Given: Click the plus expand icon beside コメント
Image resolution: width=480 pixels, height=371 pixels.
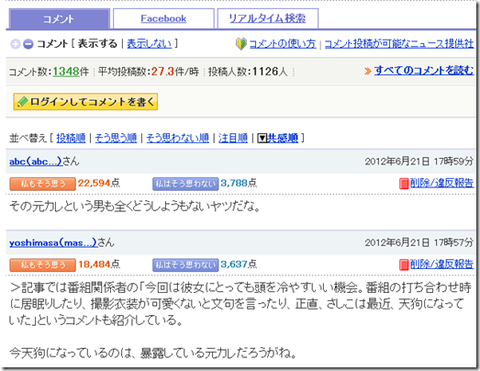Looking at the screenshot, I should pyautogui.click(x=15, y=44).
